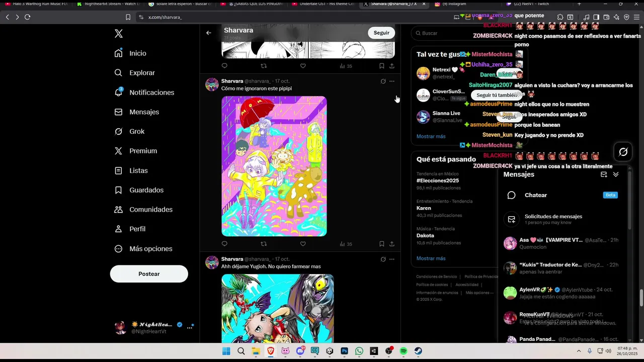Open Mensajes from the sidebar

click(136, 112)
